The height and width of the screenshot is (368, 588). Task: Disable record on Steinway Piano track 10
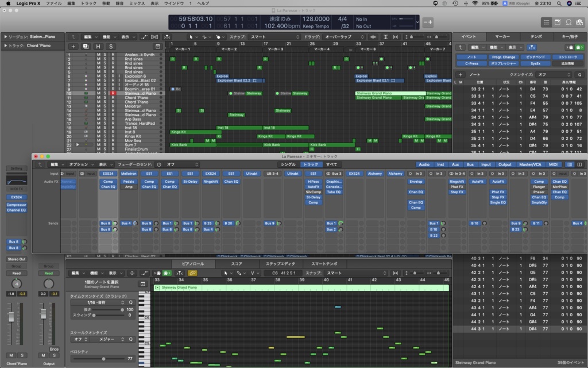coord(113,93)
